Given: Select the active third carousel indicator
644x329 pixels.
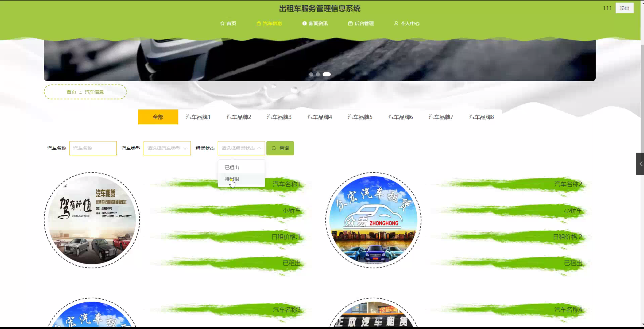Looking at the screenshot, I should pos(326,74).
